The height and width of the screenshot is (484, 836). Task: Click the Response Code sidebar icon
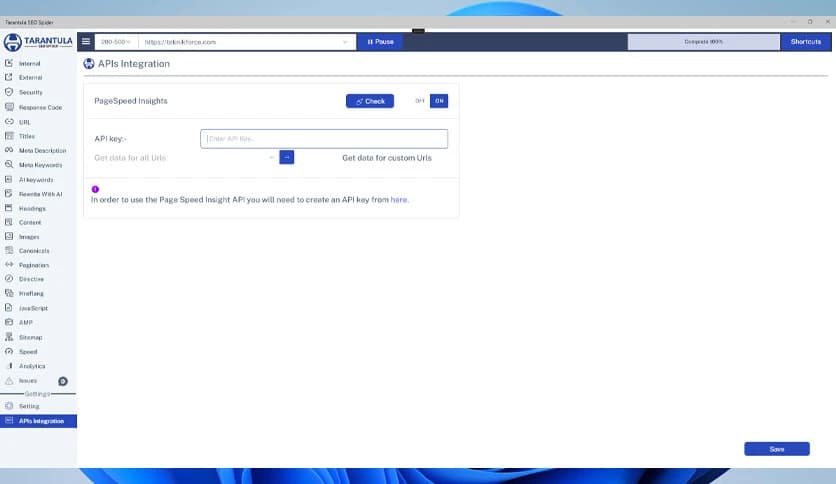coord(9,107)
